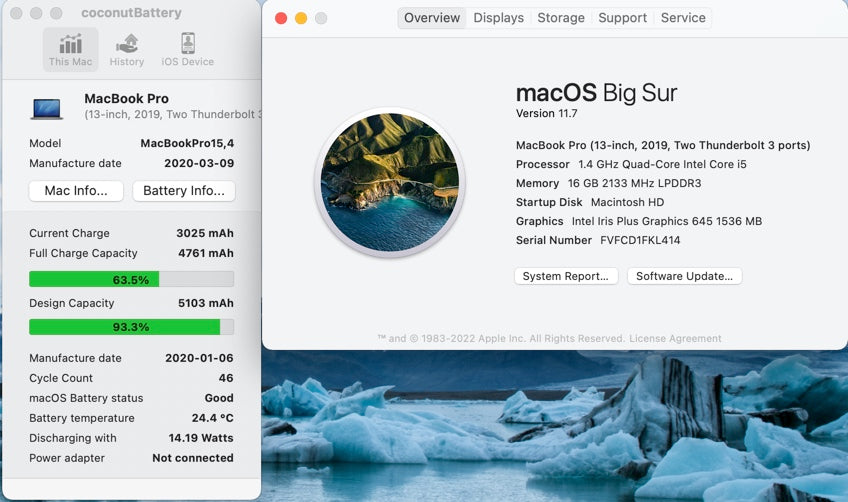
Task: Click the Memory line 16 GB 2133 MHz LPDDR3
Action: pyautogui.click(x=608, y=183)
